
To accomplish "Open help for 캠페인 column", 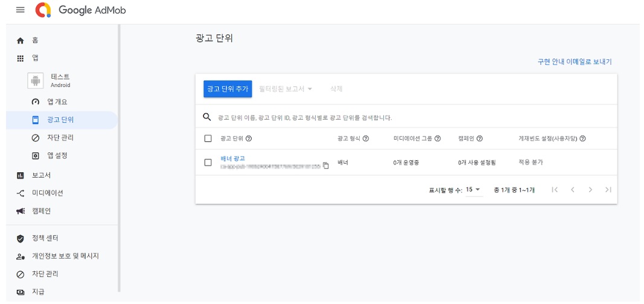I will click(x=479, y=138).
